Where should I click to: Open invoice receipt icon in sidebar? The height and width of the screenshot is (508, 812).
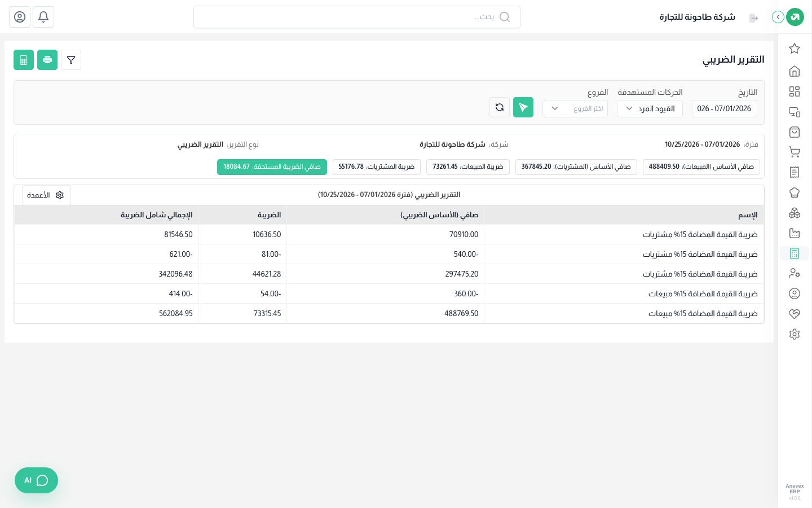(x=795, y=172)
